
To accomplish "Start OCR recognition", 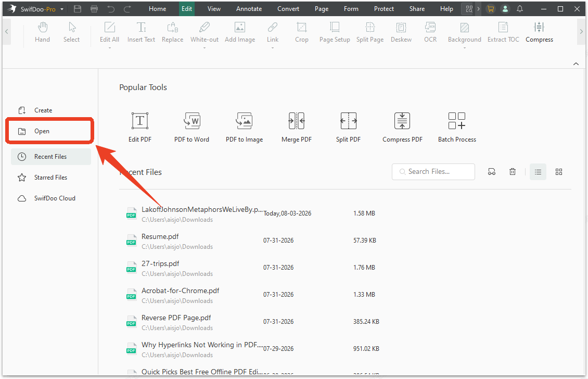I will coord(430,32).
